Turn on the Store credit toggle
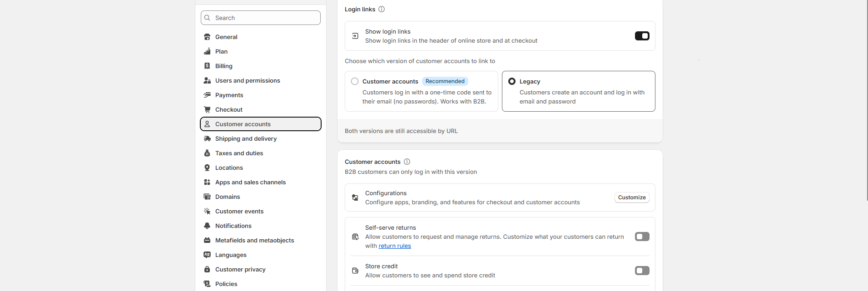This screenshot has width=868, height=291. (642, 271)
